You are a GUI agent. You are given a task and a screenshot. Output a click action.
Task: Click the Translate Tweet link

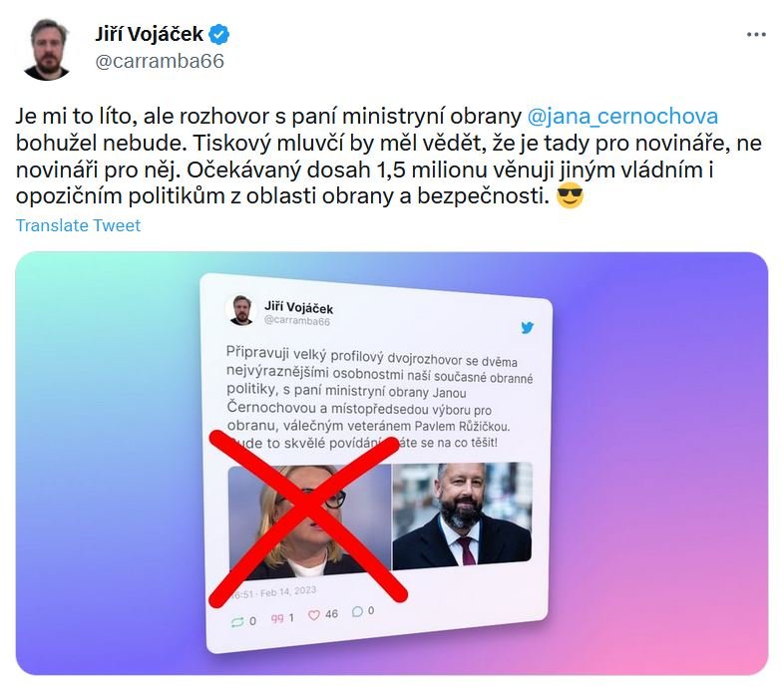78,225
